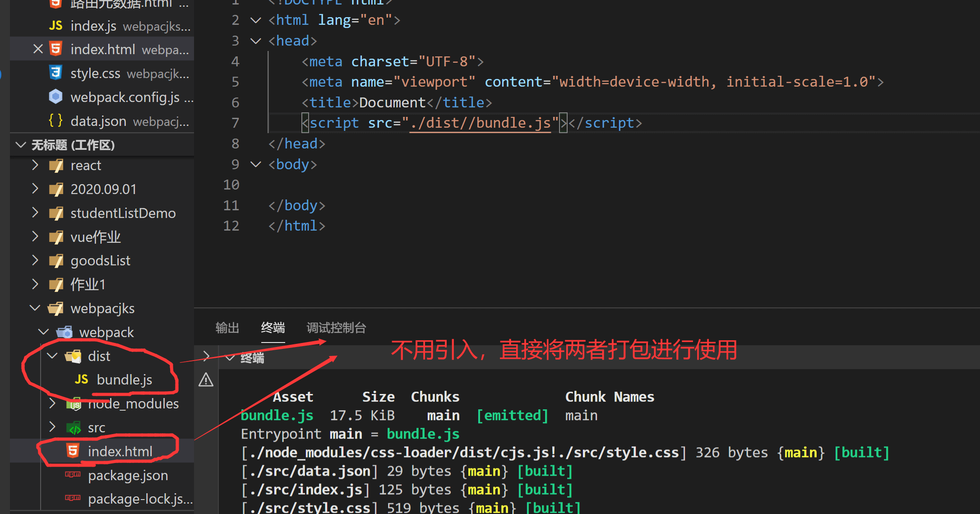Click the JSON braces icon beside data.json
The width and height of the screenshot is (980, 514).
pos(56,120)
